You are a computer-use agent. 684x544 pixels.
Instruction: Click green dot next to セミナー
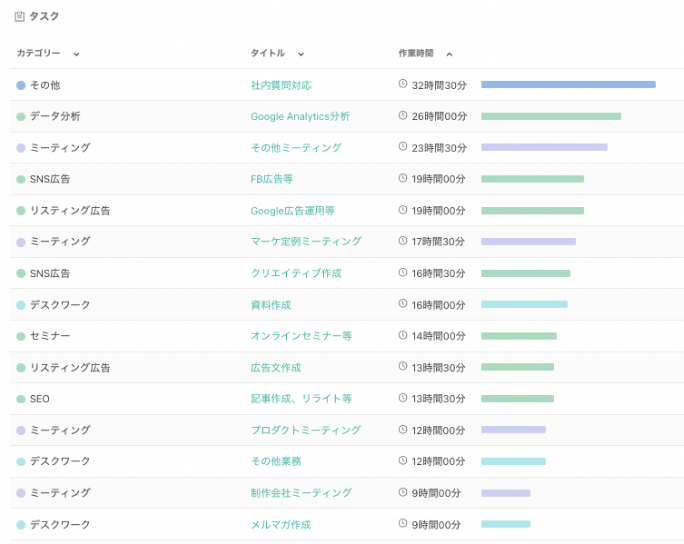[x=21, y=336]
